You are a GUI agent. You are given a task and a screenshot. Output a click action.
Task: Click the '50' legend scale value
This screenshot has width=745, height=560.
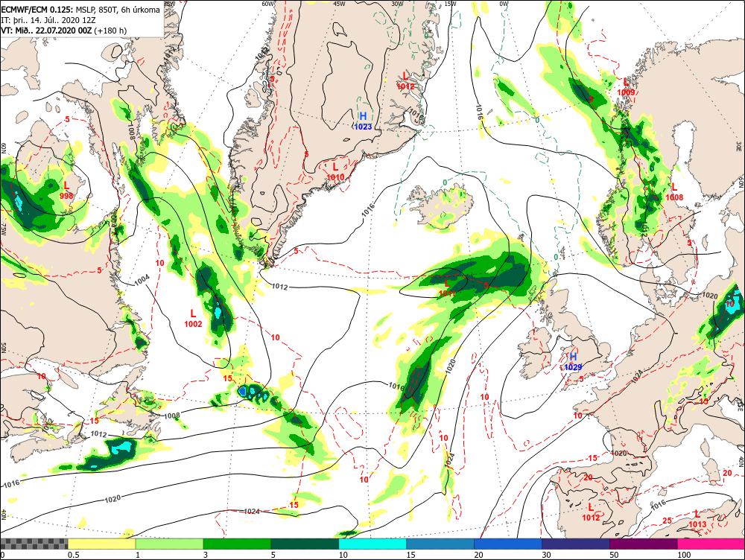614,555
